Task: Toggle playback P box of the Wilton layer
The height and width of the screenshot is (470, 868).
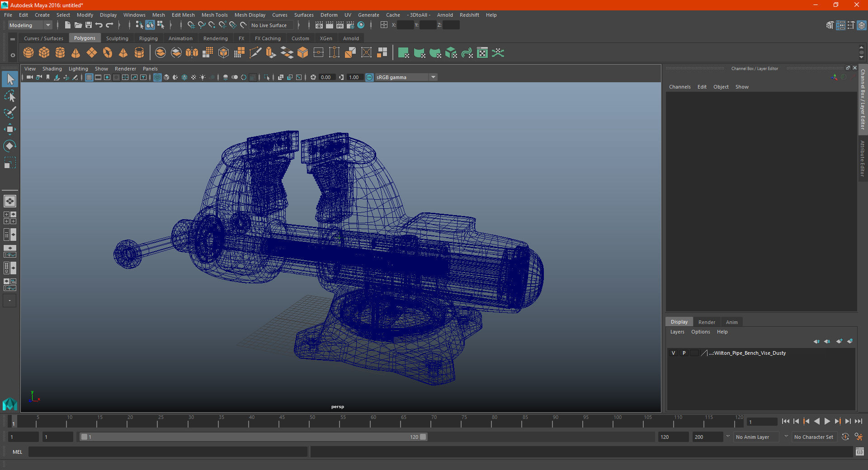Action: [684, 353]
